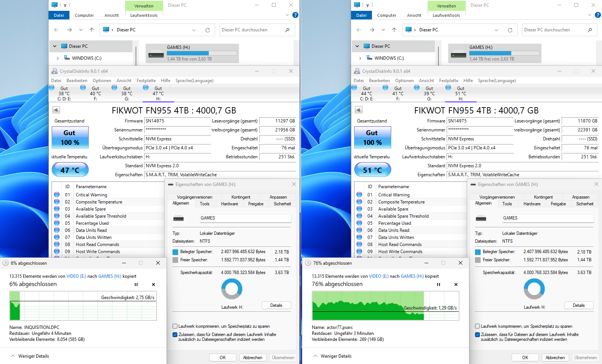Click Details button beside 76% copy dialog
Image resolution: width=602 pixels, height=364 pixels.
pyautogui.click(x=579, y=305)
